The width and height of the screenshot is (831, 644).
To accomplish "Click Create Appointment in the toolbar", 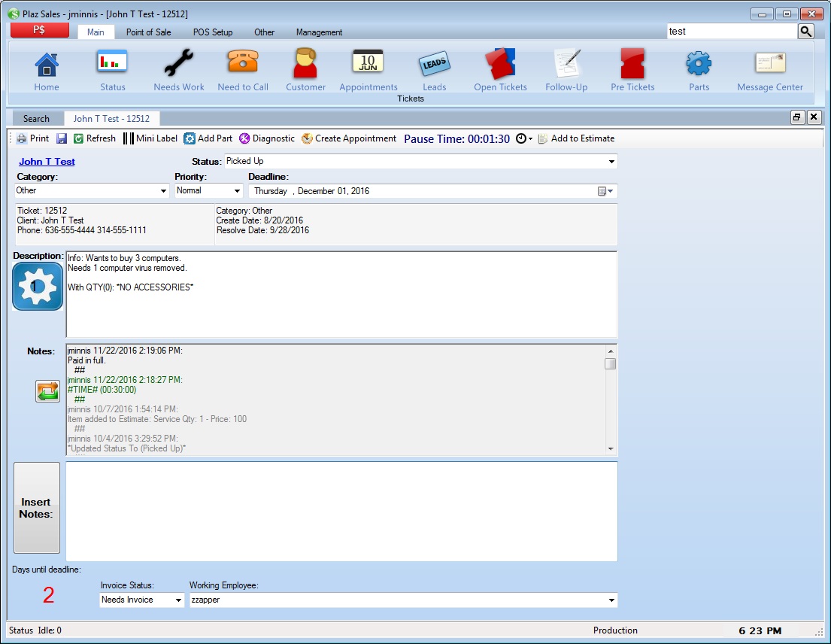I will 349,138.
